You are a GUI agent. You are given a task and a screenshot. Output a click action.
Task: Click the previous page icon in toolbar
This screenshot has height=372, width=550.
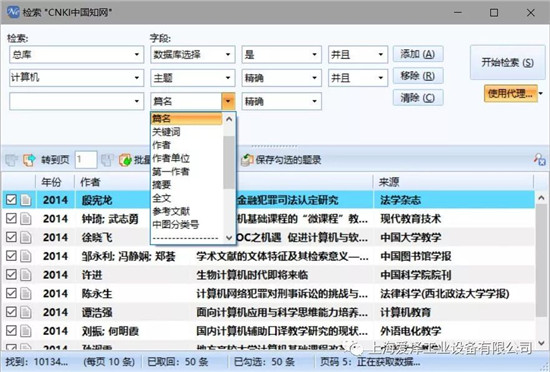click(11, 160)
